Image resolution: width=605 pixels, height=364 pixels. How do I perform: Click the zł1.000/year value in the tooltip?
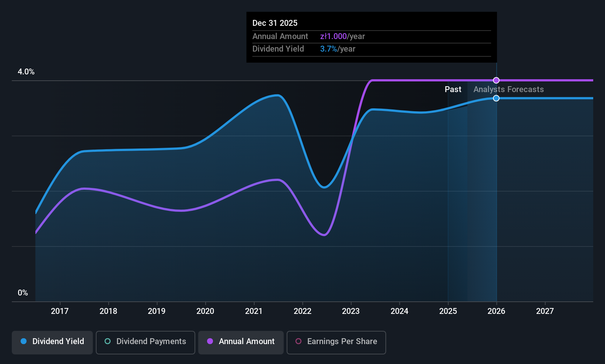pos(342,36)
